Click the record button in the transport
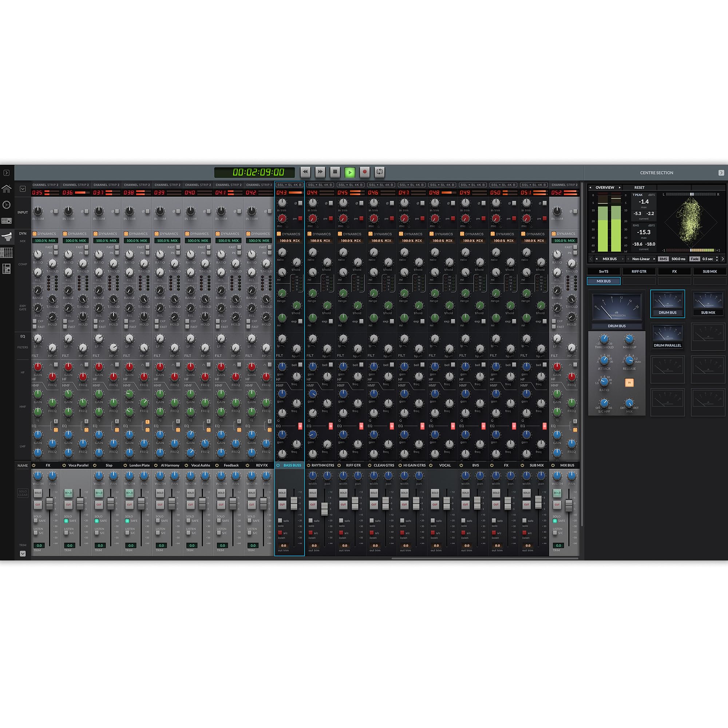Viewport: 728px width, 728px height. point(364,172)
